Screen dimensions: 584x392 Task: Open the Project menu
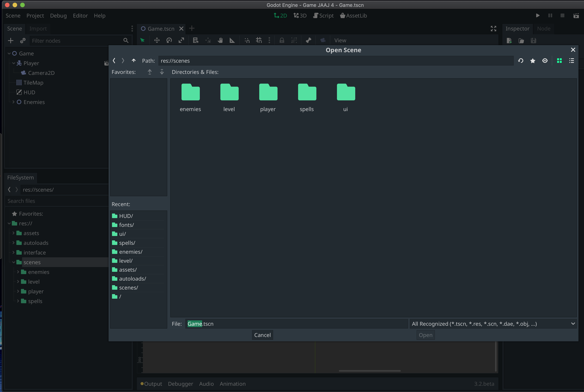[35, 15]
